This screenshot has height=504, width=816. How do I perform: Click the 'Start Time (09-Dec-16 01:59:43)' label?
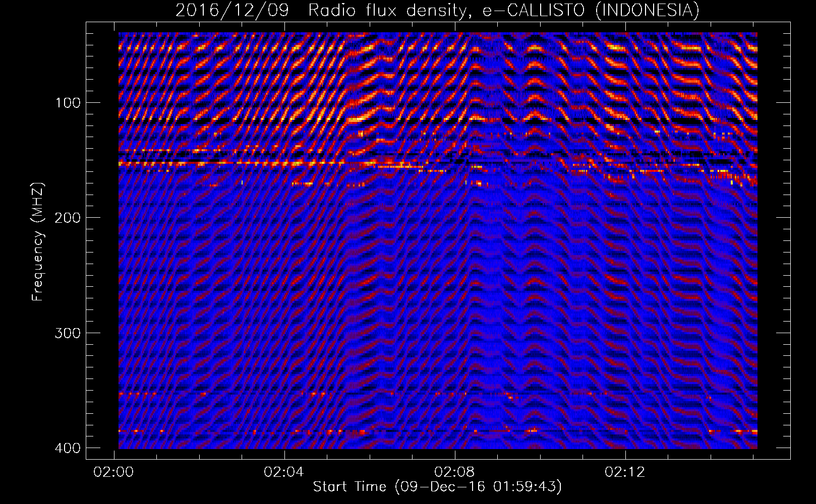437,487
